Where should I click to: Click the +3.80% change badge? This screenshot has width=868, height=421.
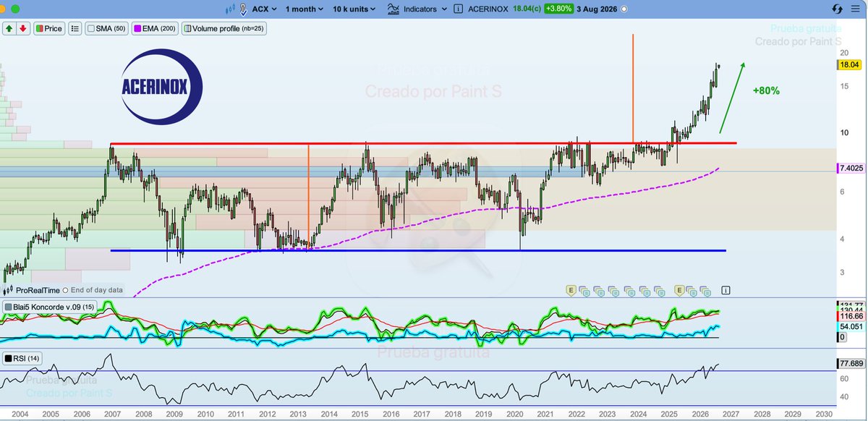[x=559, y=9]
